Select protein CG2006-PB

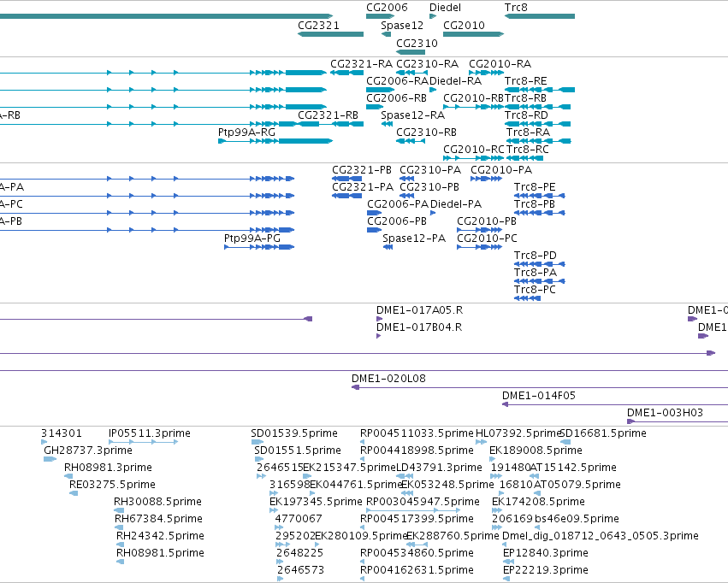pyautogui.click(x=374, y=230)
